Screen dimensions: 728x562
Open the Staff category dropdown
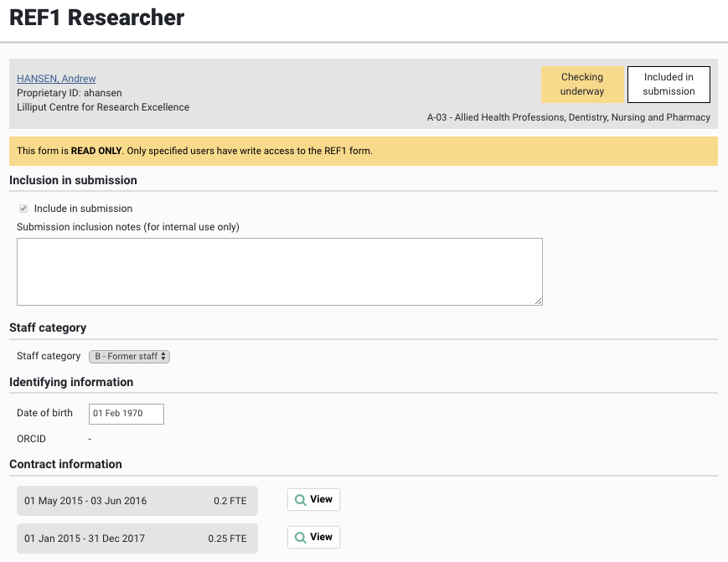(129, 356)
